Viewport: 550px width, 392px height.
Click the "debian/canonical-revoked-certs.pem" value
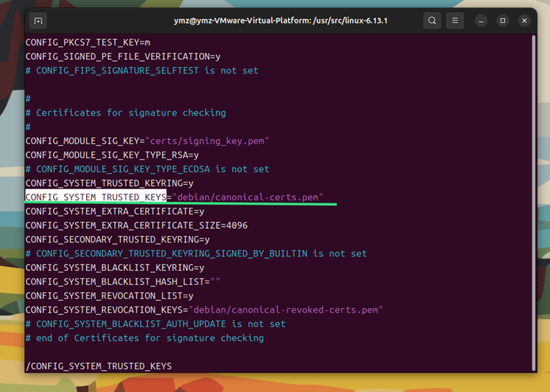point(287,310)
